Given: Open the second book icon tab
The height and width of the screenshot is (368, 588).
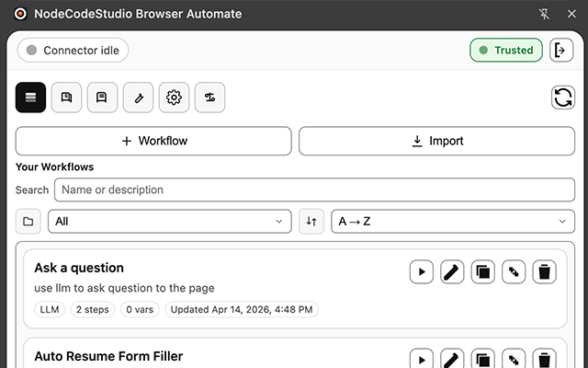Looking at the screenshot, I should [102, 98].
